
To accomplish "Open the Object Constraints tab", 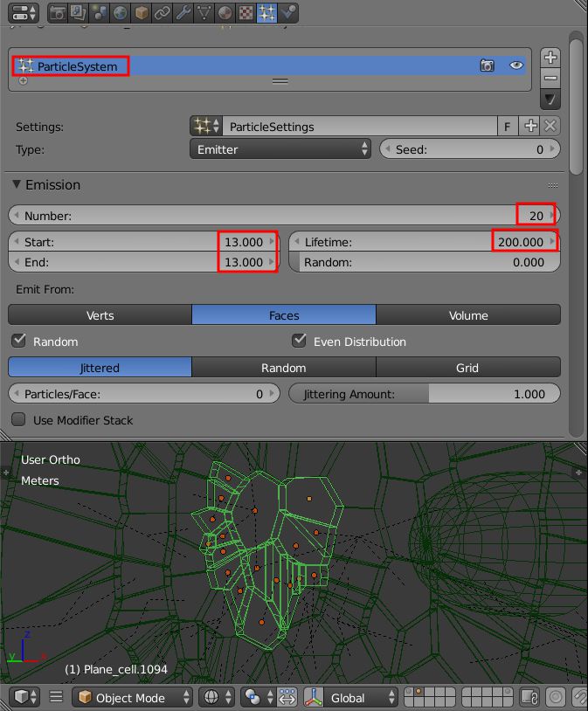I will click(x=162, y=13).
